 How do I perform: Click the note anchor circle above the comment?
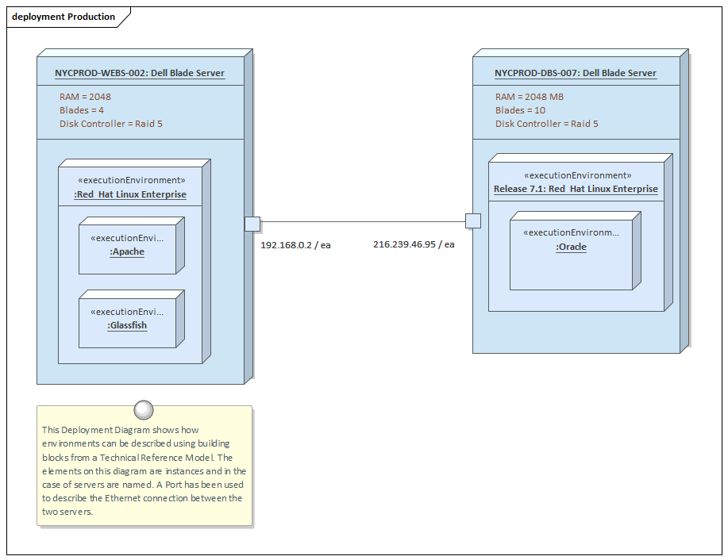pyautogui.click(x=143, y=410)
